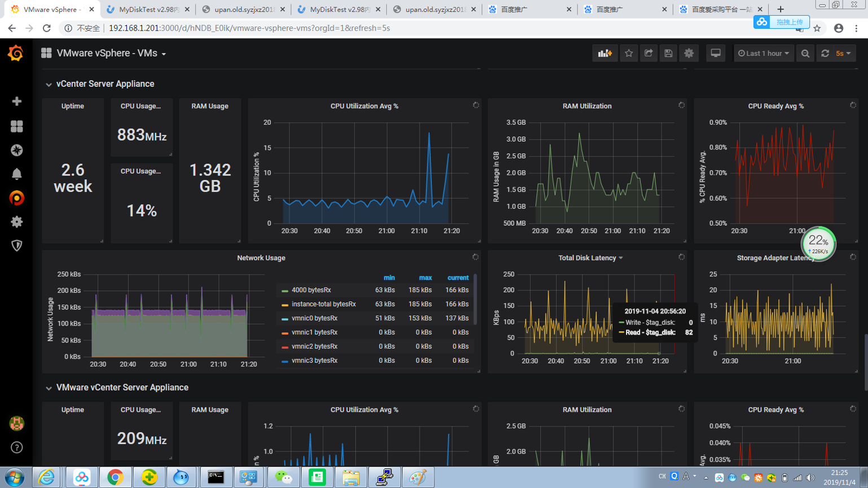Star this dashboard as favorite
868x488 pixels.
click(629, 53)
